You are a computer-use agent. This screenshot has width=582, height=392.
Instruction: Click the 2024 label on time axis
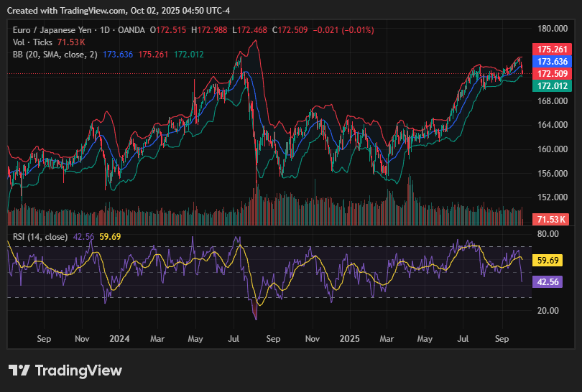pos(119,337)
